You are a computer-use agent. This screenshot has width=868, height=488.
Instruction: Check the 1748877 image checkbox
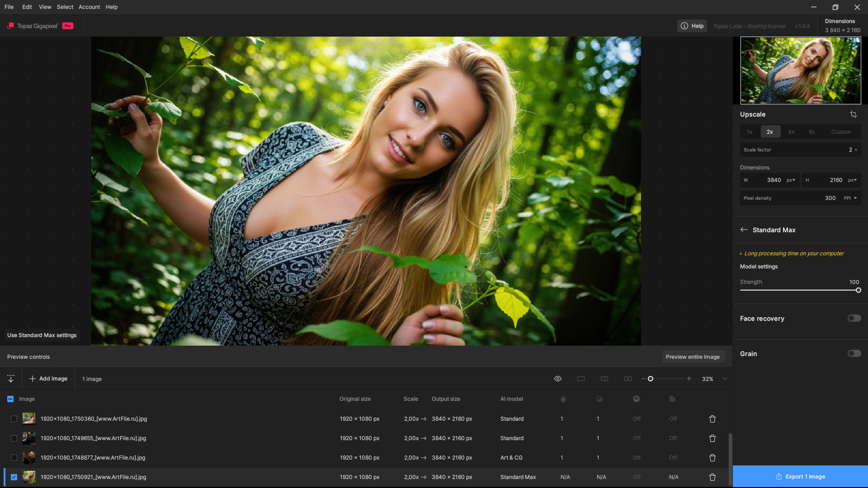coord(14,458)
